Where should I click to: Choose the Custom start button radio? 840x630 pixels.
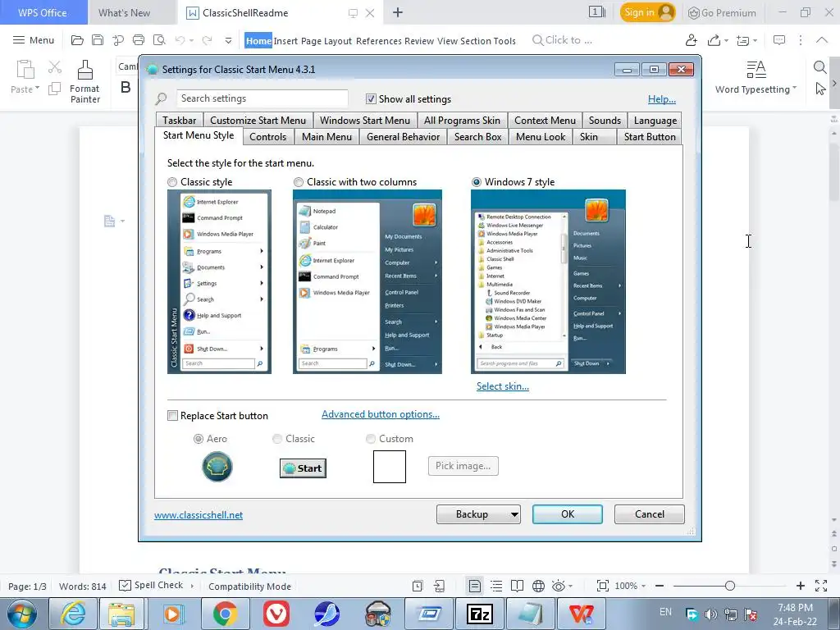click(x=370, y=439)
